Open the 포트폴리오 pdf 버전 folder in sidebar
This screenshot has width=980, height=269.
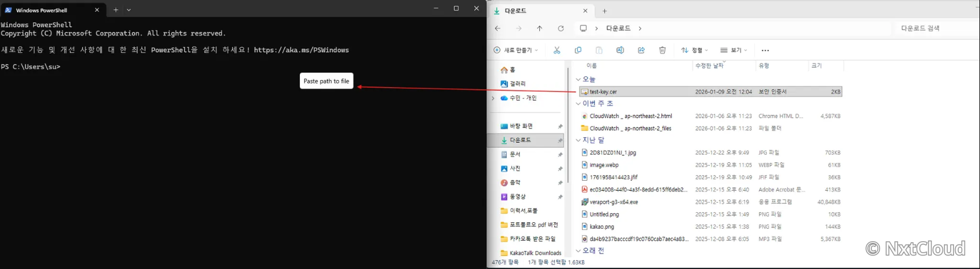(529, 225)
